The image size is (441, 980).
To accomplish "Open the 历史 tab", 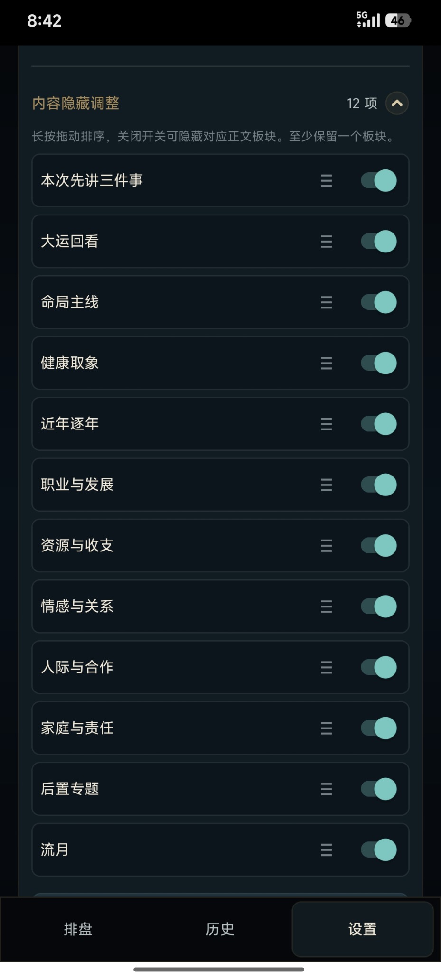I will tap(220, 929).
